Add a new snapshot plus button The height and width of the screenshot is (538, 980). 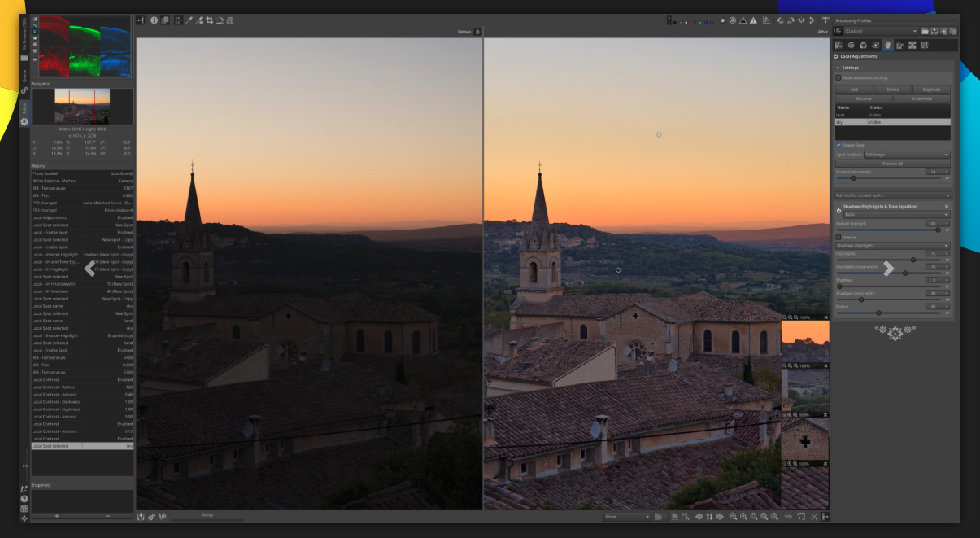(56, 517)
